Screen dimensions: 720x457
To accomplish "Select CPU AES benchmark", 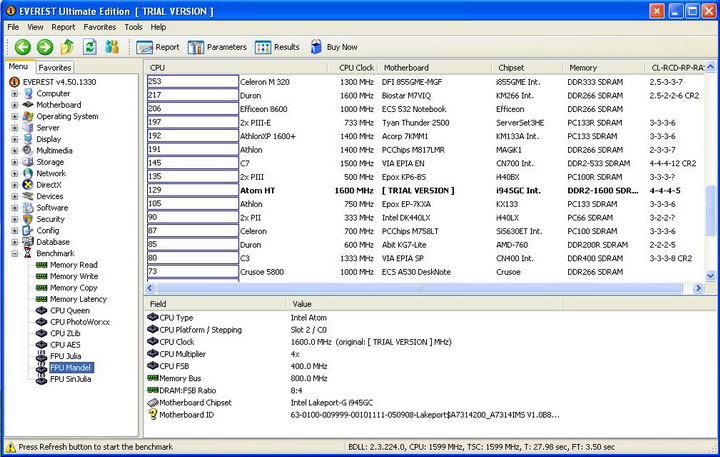I will (65, 344).
